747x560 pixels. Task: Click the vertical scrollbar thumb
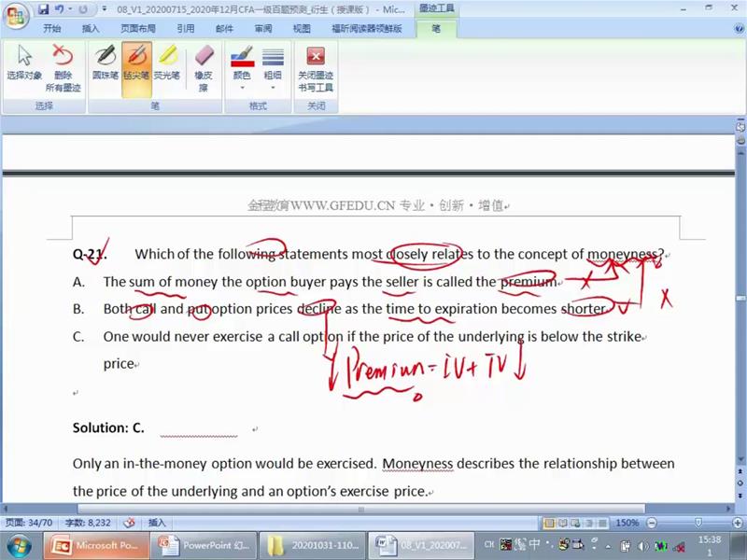coord(740,298)
